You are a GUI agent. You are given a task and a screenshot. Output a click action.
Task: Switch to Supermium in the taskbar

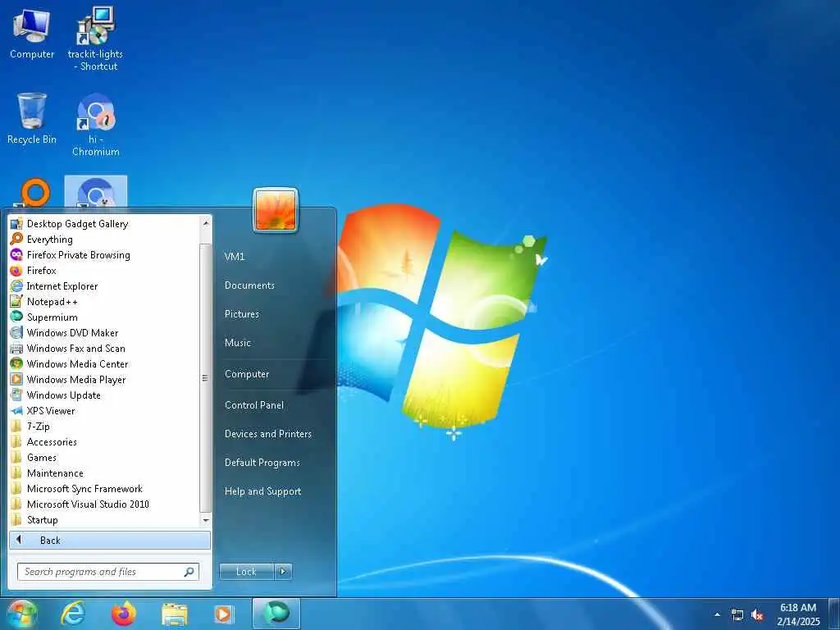[x=276, y=614]
